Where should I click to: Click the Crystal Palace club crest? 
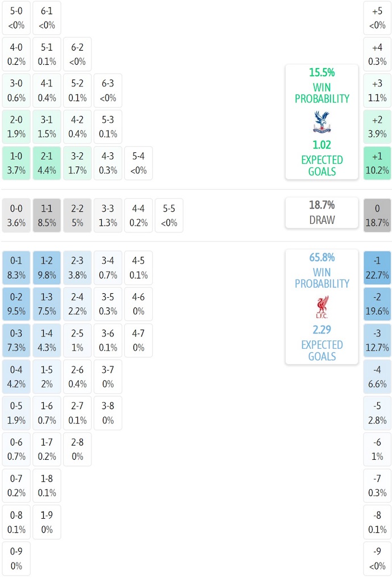click(x=322, y=122)
